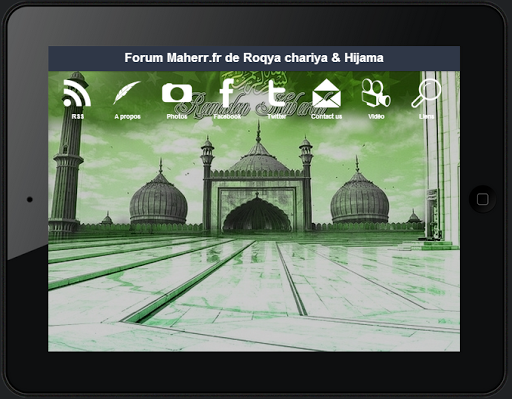The image size is (512, 399).
Task: Follow the Twitter text label
Action: [x=277, y=116]
